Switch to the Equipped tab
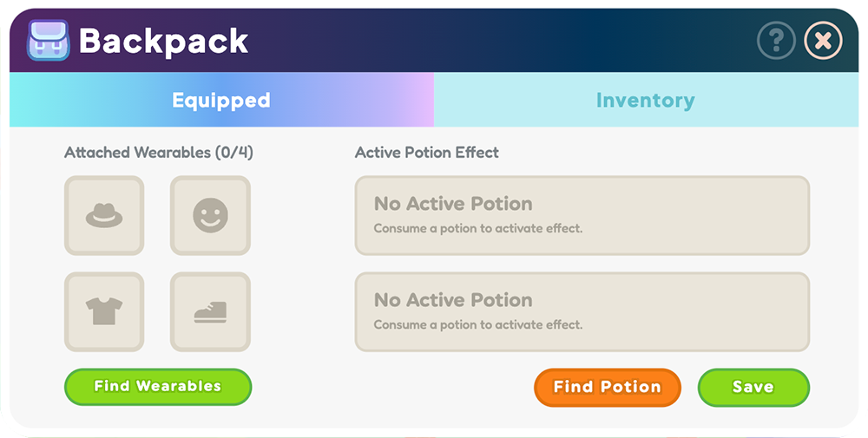868x438 pixels. (221, 100)
